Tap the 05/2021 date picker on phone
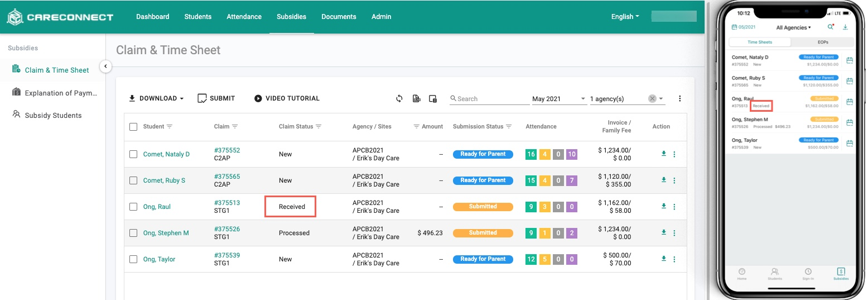Screen dimensions: 868x300 (744, 27)
